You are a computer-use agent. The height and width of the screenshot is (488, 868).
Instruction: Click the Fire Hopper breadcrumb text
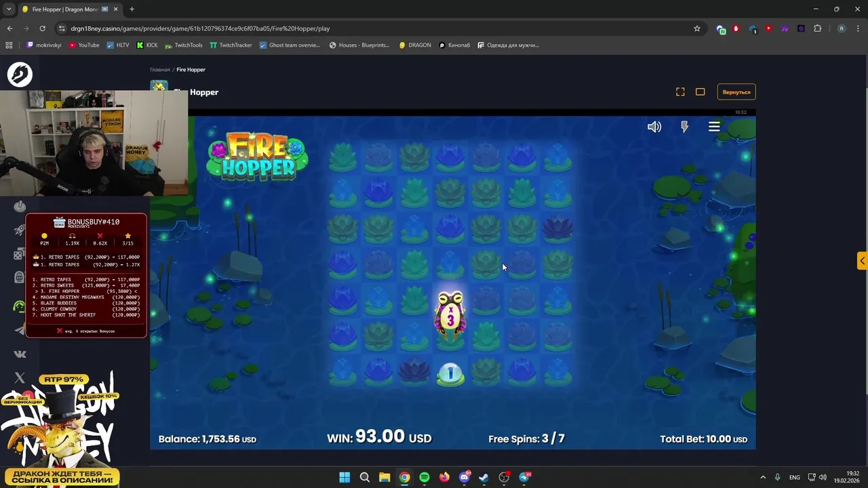(x=191, y=69)
